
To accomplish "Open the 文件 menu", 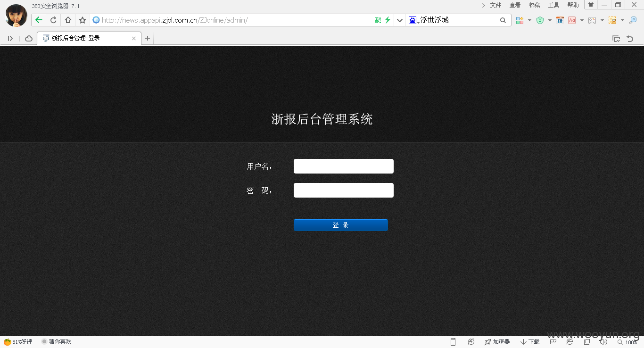I will 495,5.
